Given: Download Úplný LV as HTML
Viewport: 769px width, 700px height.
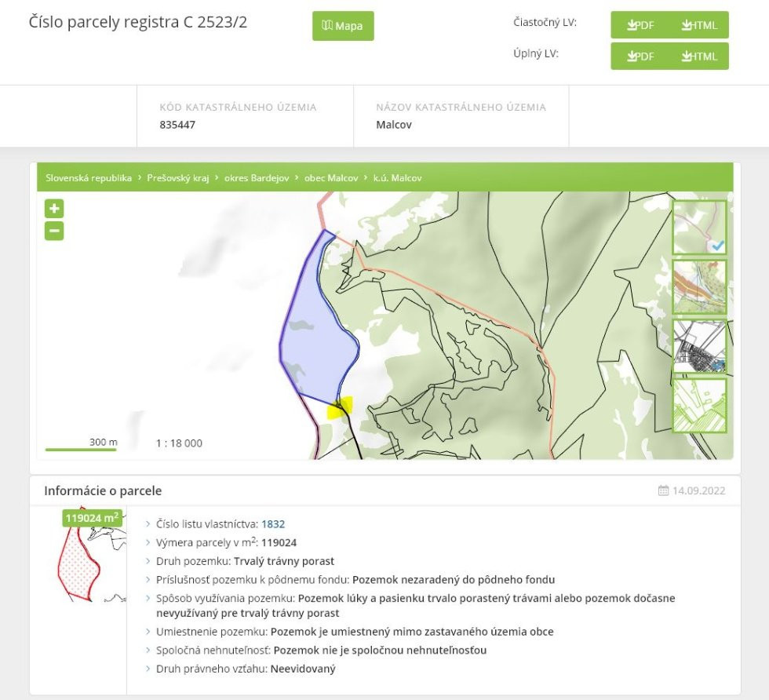Looking at the screenshot, I should tap(699, 57).
